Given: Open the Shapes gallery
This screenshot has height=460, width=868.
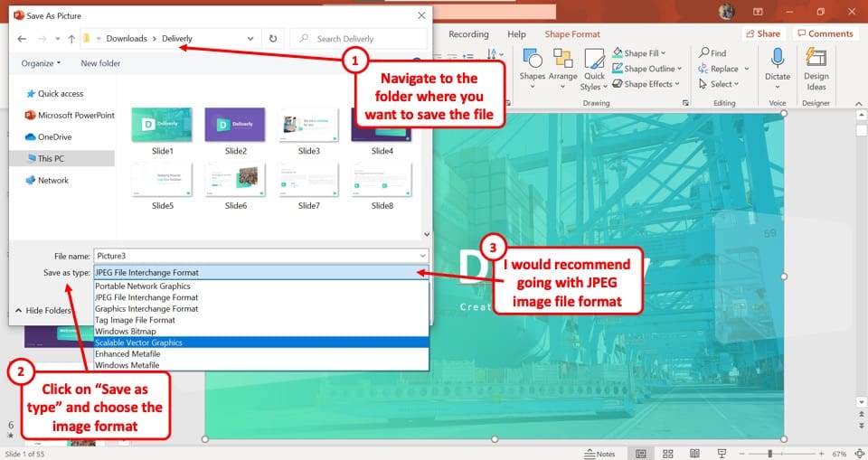Looking at the screenshot, I should click(x=532, y=70).
